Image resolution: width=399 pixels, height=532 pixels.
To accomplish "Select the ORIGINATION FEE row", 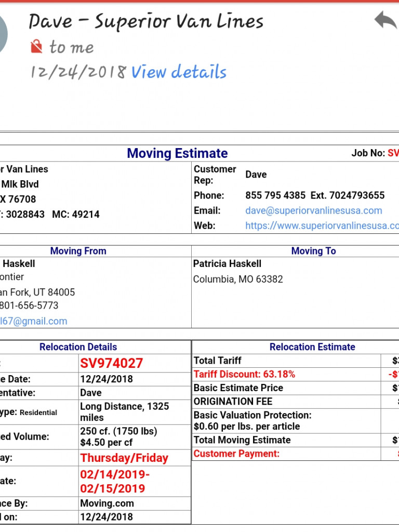I will click(296, 402).
